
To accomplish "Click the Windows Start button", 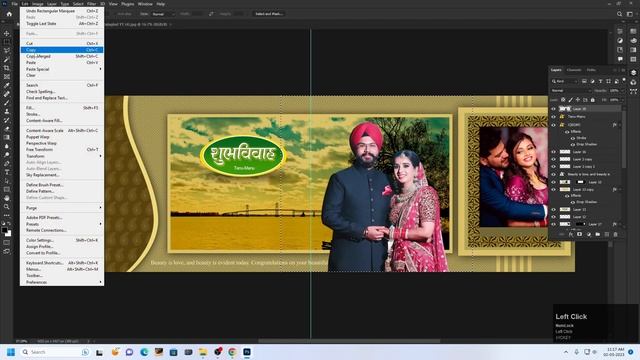I will pyautogui.click(x=11, y=352).
